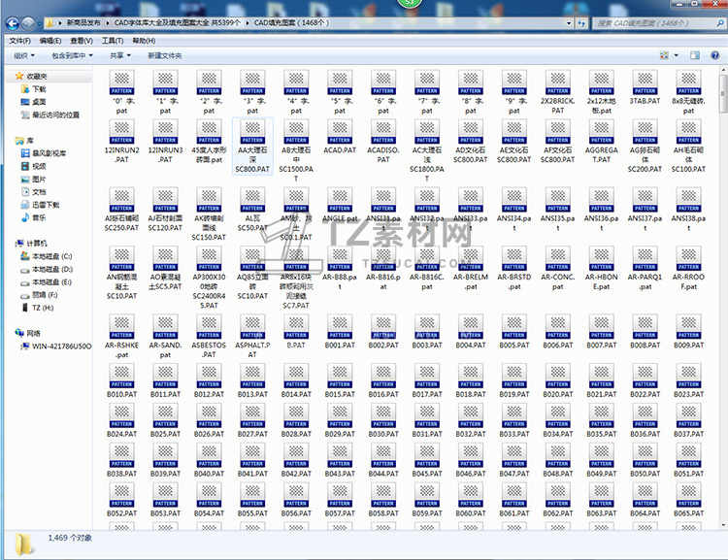Select the TZ (H:) drive

click(x=43, y=307)
